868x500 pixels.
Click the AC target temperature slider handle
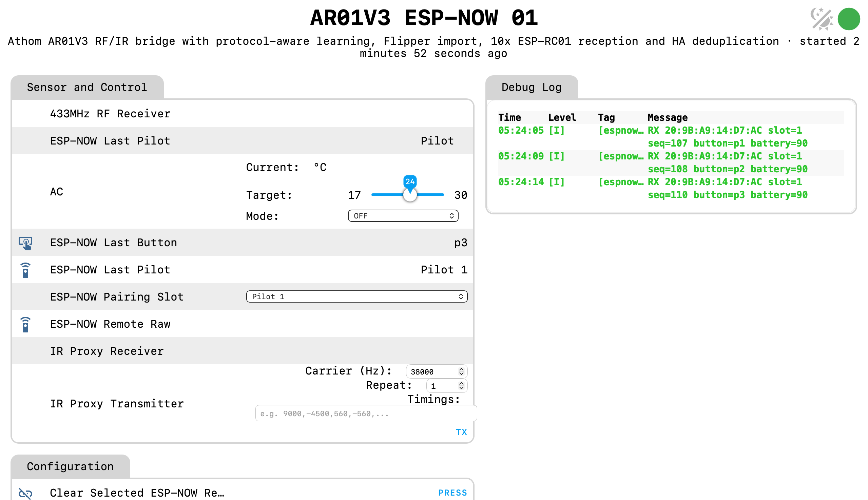coord(410,195)
